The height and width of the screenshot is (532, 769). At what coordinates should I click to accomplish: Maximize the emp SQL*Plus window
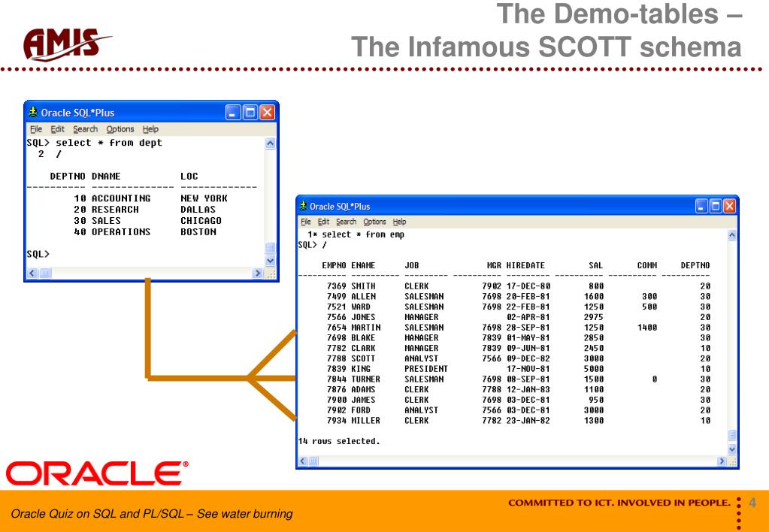tap(716, 207)
